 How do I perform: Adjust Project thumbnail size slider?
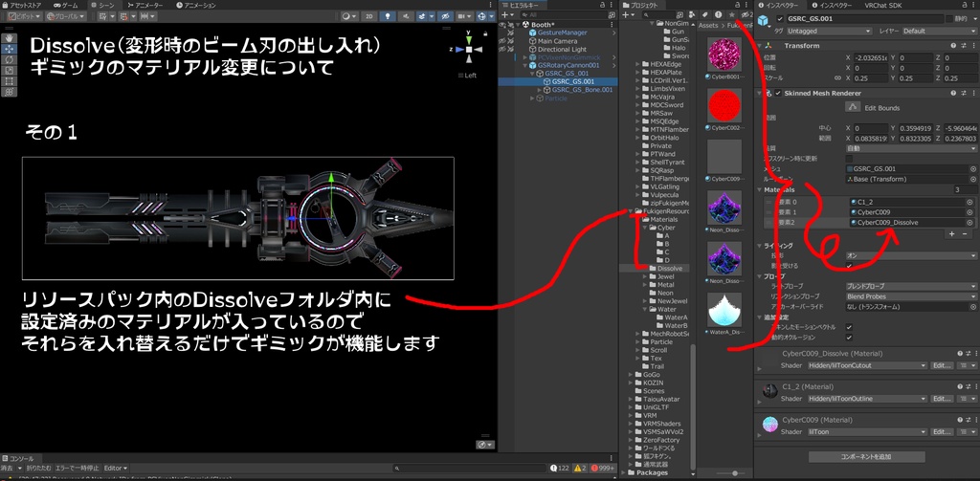click(735, 473)
